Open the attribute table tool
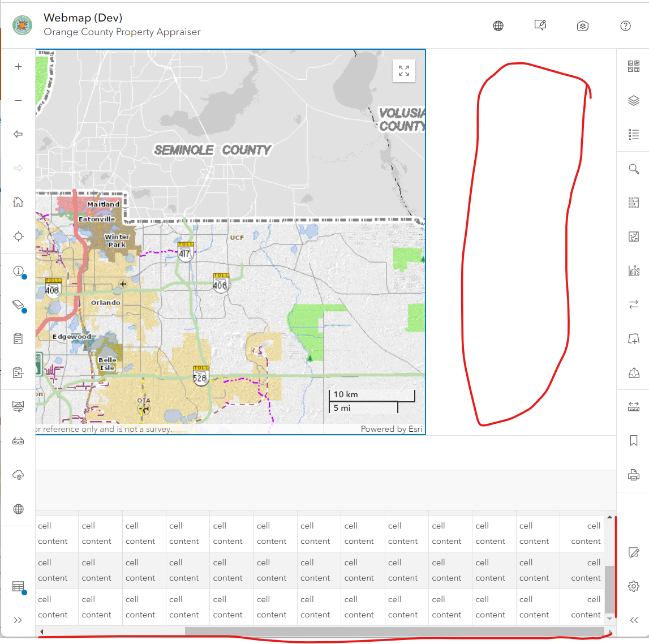The width and height of the screenshot is (649, 644). (x=18, y=586)
